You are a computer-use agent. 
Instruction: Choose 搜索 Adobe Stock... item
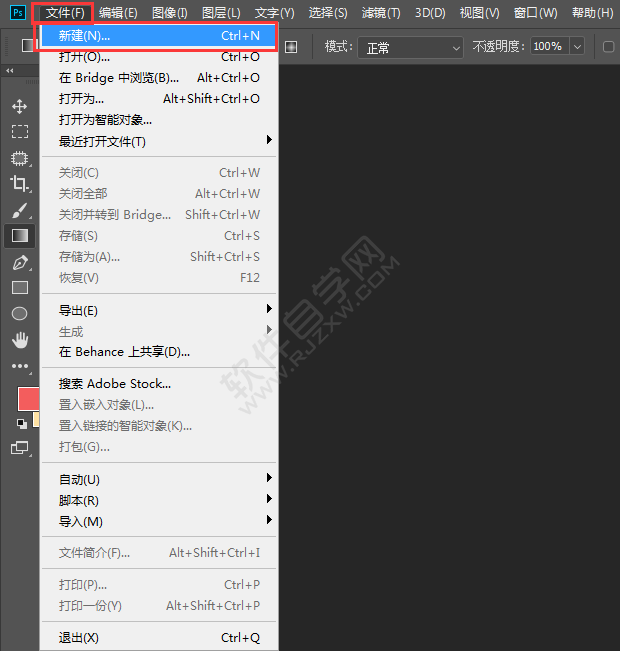(158, 384)
